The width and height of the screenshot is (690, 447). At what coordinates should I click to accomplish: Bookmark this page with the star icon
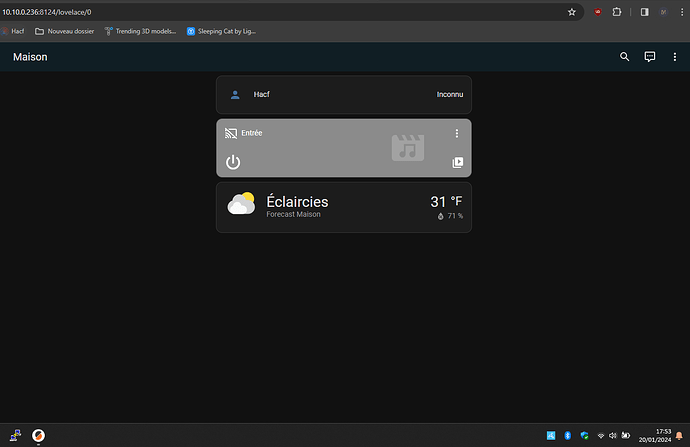572,12
